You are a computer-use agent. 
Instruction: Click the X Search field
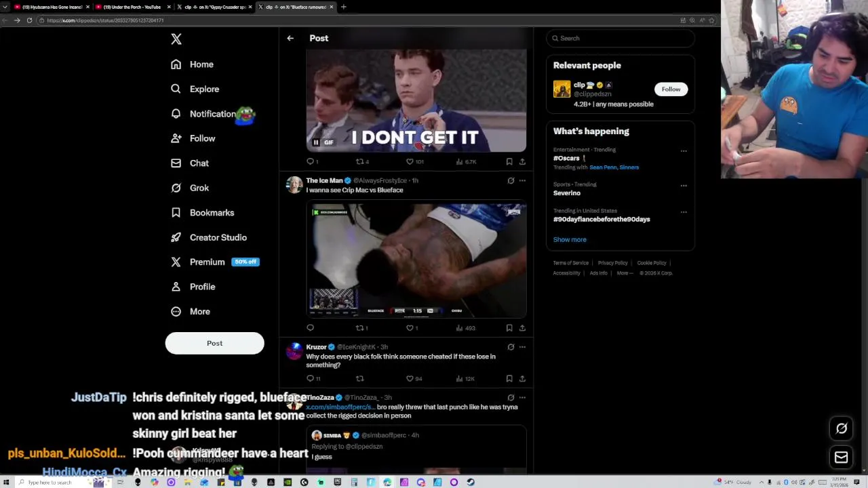pyautogui.click(x=620, y=39)
